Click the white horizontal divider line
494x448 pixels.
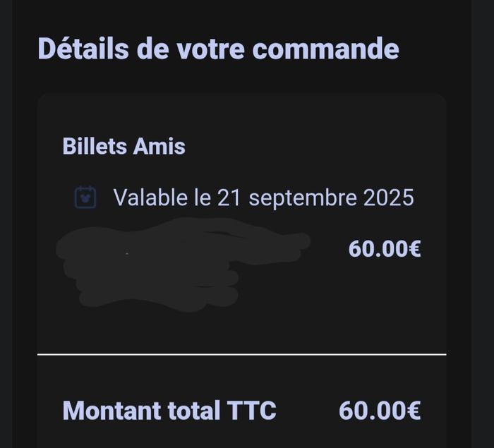(241, 354)
